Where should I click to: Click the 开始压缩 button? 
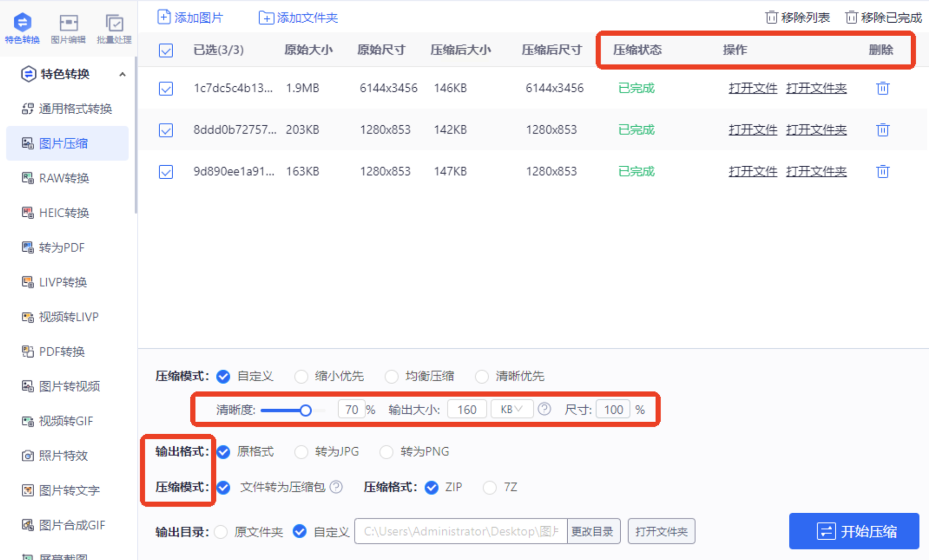pyautogui.click(x=854, y=531)
